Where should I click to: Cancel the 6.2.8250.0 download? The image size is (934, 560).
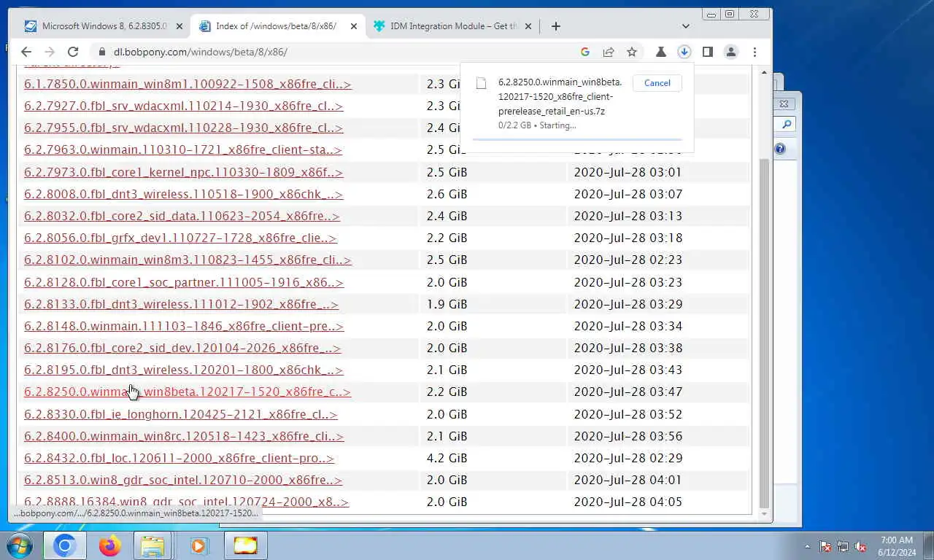pyautogui.click(x=657, y=83)
